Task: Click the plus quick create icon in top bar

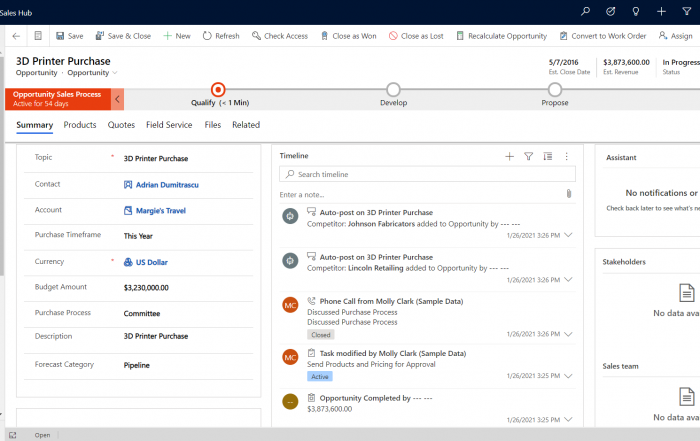Action: coord(661,12)
